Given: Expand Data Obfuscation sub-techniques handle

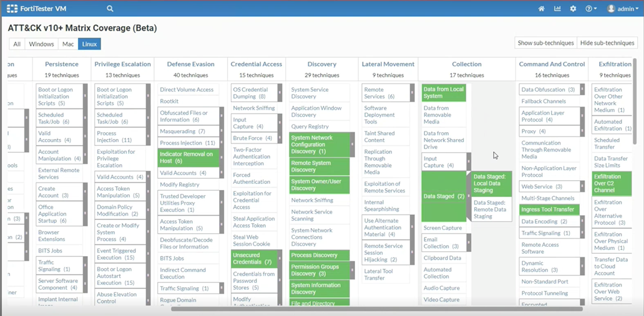Looking at the screenshot, I should (x=582, y=90).
